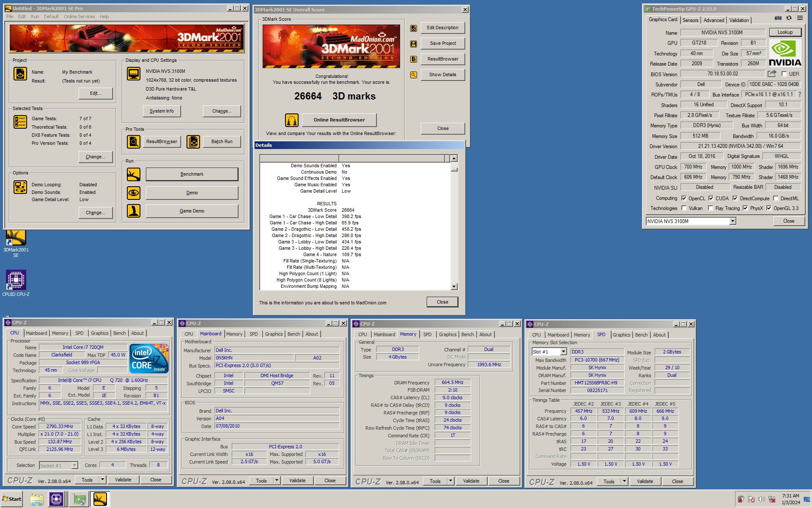
Task: Open the GPU selection dropdown in GPU-Z
Action: [732, 221]
